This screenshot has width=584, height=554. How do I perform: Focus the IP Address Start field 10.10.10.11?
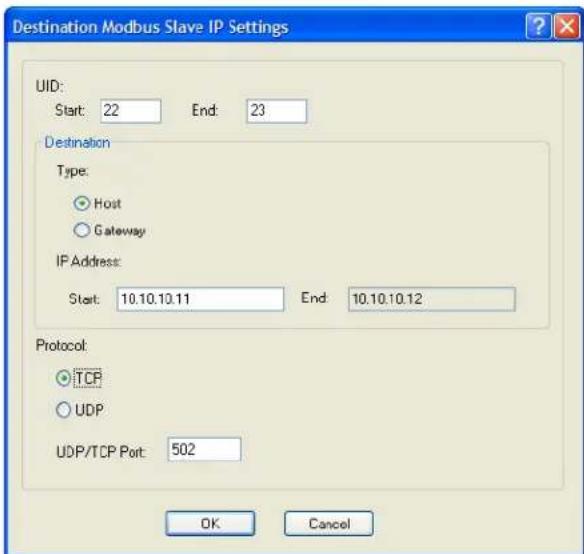pyautogui.click(x=200, y=299)
